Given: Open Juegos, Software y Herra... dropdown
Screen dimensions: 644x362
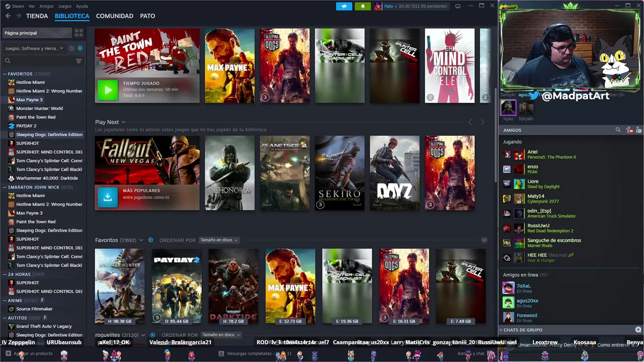Looking at the screenshot, I should pyautogui.click(x=34, y=48).
